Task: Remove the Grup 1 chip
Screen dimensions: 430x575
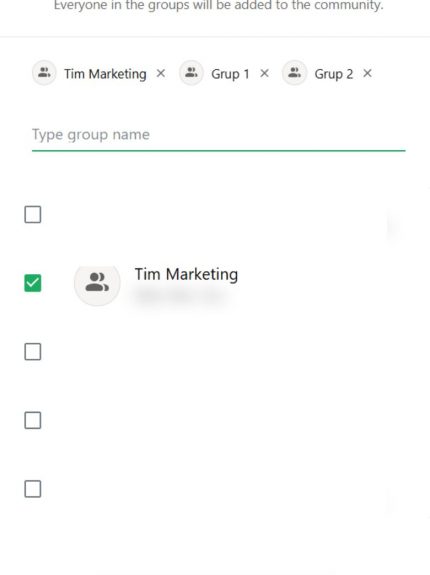Action: 264,73
